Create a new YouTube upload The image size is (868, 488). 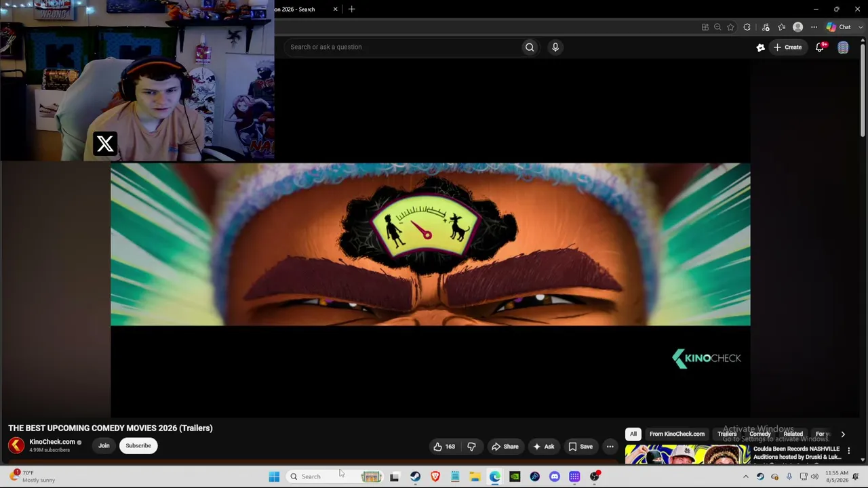(x=788, y=47)
